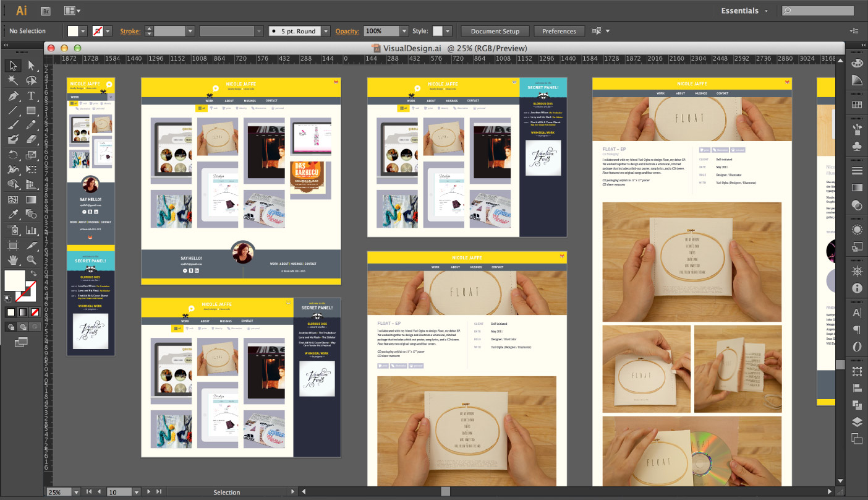The image size is (868, 500).
Task: Choose the Eraser tool
Action: click(31, 140)
